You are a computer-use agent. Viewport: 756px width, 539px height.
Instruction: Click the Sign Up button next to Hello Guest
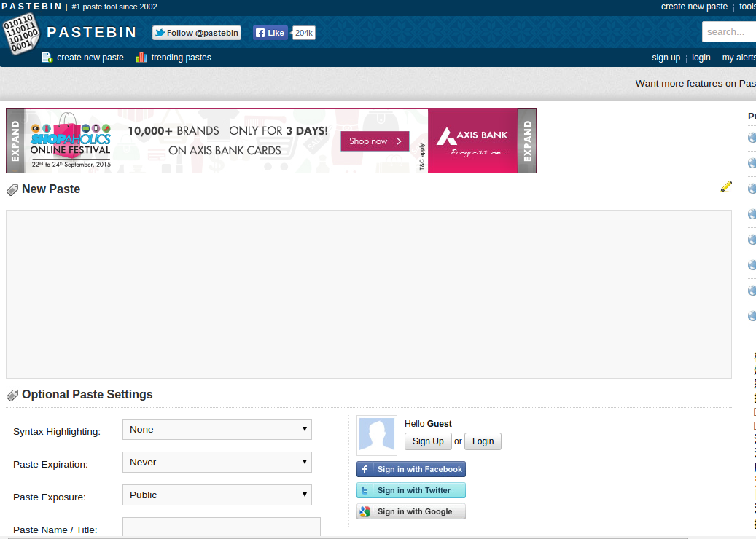pos(428,441)
